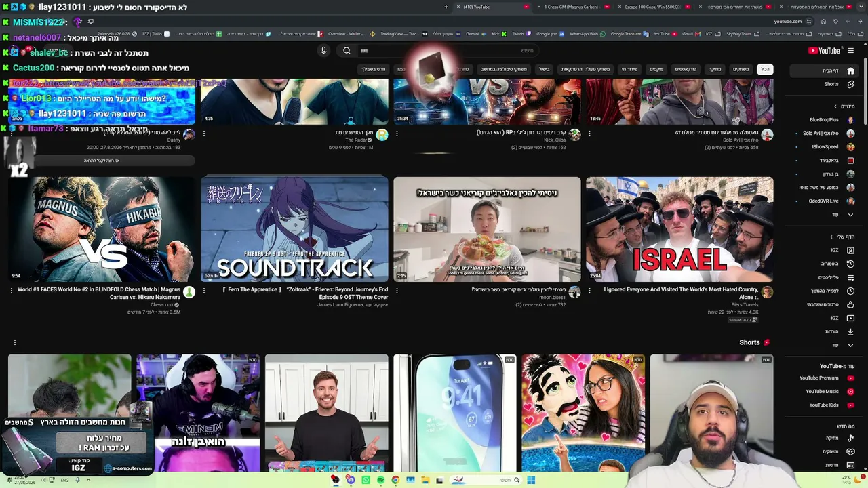868x488 pixels.
Task: Switch to the '1 Chess GM (Magnus Carlsen)' browser tab
Action: pos(575,7)
